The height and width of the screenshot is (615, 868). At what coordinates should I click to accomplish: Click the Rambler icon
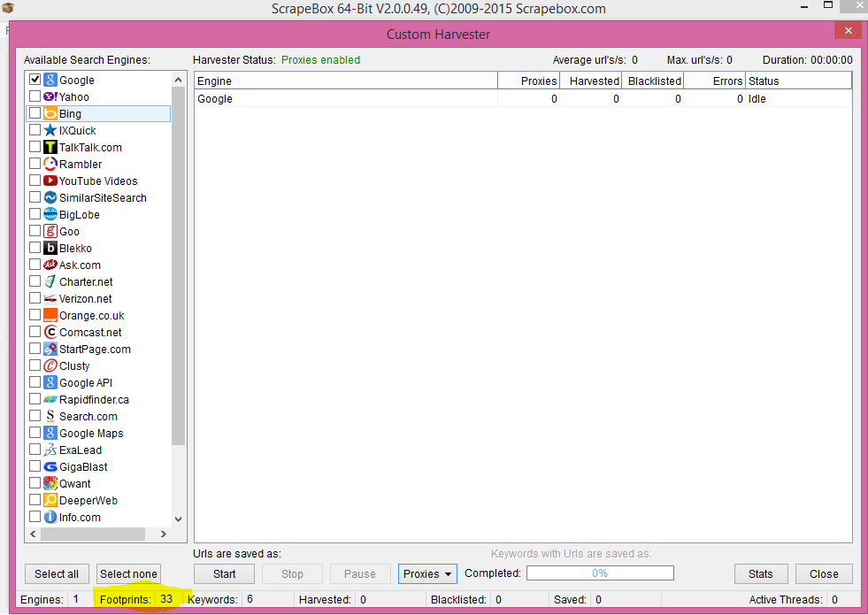(50, 164)
